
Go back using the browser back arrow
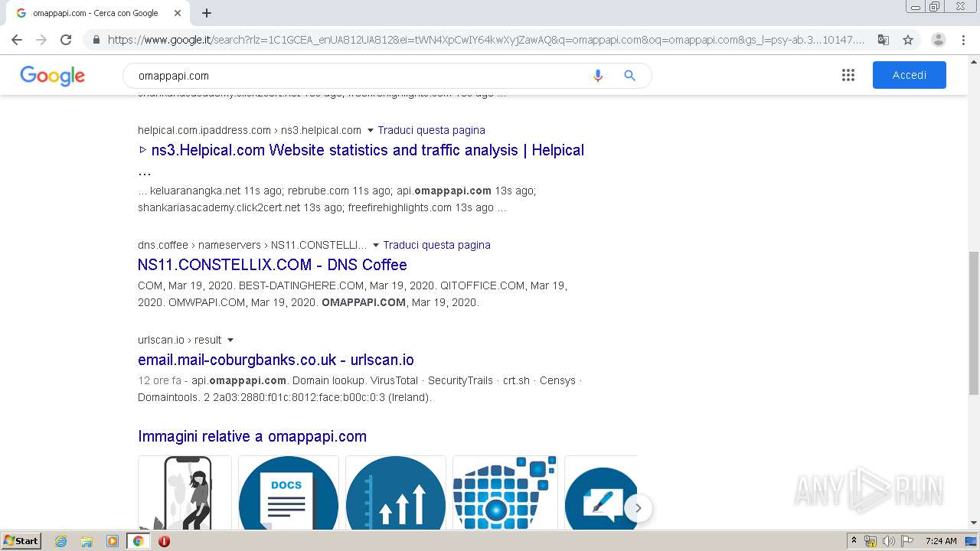coord(17,40)
